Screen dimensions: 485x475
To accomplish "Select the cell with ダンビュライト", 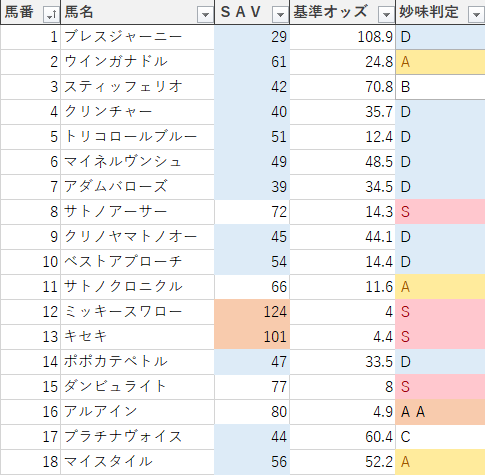I will [x=137, y=387].
